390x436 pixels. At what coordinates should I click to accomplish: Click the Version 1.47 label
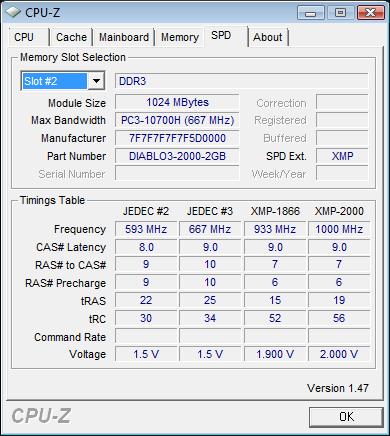click(x=338, y=388)
